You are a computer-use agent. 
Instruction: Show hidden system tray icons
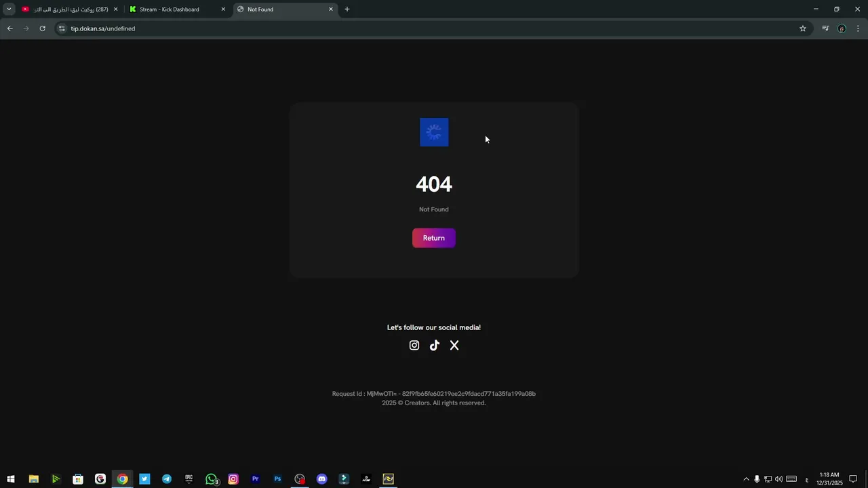[746, 479]
